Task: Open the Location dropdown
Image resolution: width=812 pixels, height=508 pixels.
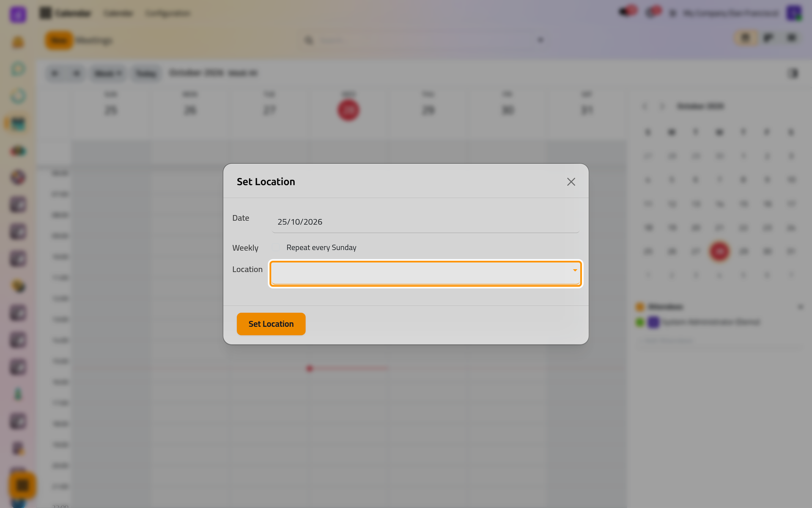Action: click(x=425, y=273)
